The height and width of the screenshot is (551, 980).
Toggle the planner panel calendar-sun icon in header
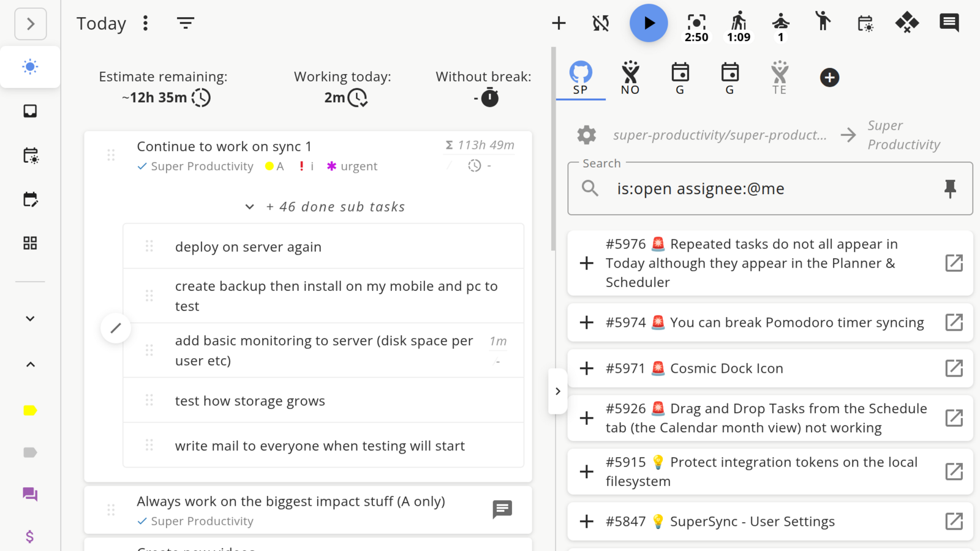(865, 23)
